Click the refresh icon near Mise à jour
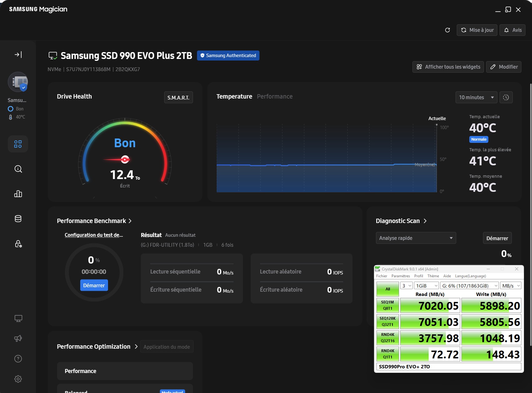This screenshot has width=532, height=393. point(447,30)
